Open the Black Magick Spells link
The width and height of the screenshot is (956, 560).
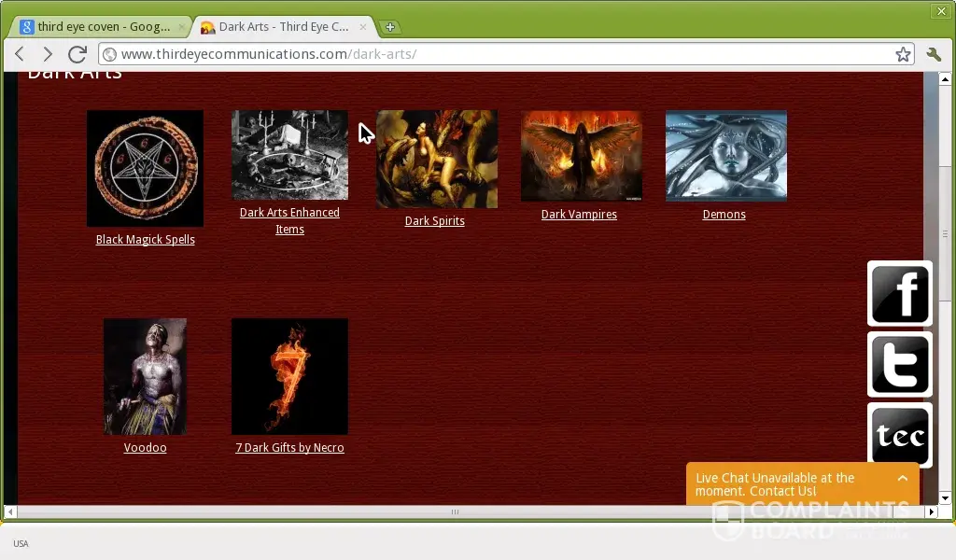145,240
